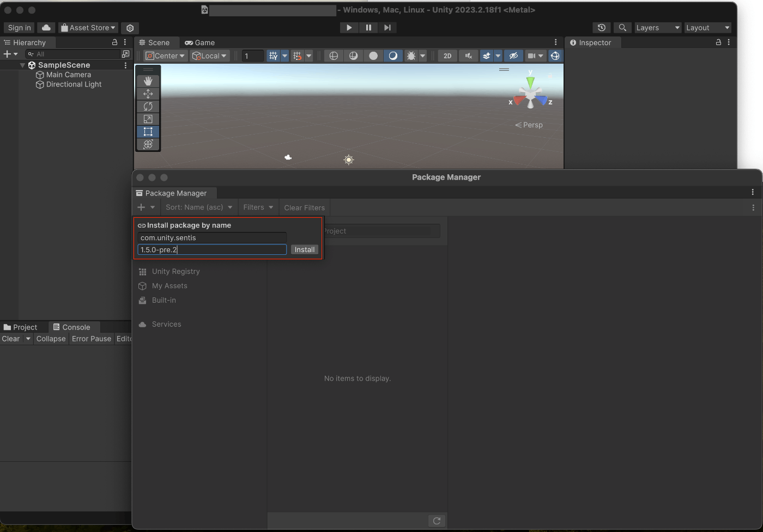Click the Sign in button

(x=20, y=28)
